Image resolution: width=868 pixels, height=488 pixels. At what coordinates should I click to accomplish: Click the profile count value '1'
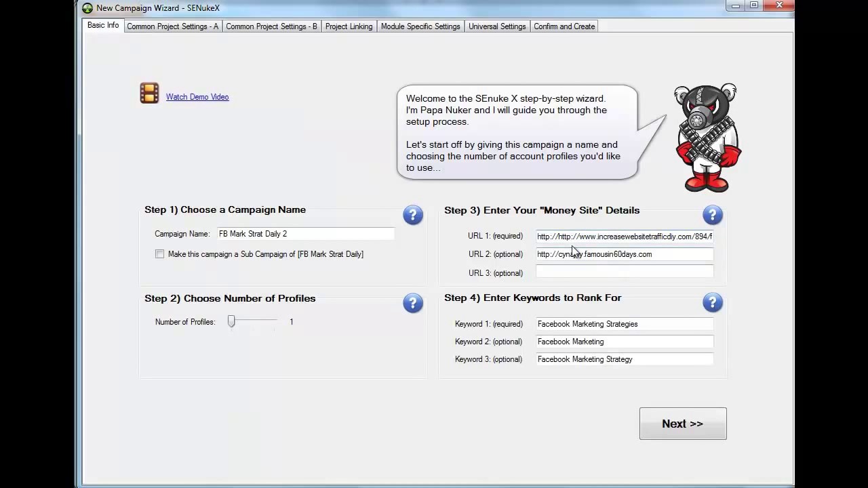pos(292,322)
